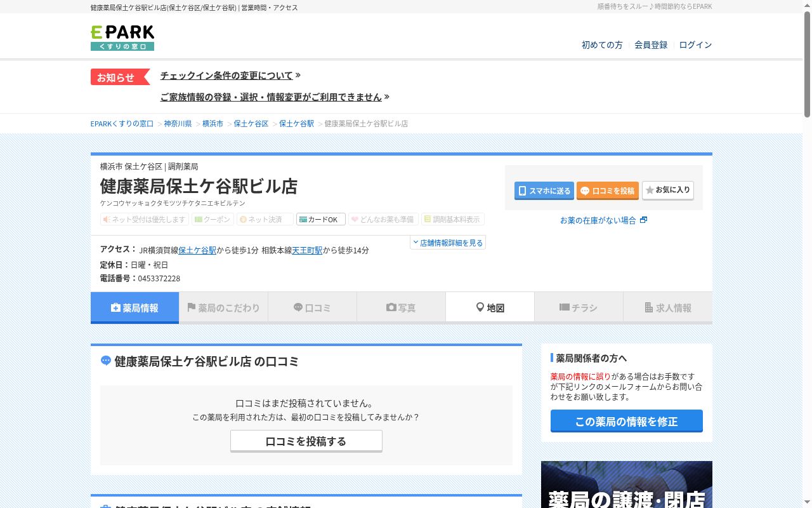Screen dimensions: 812x508
Task: Open the 写真 tab
Action: click(401, 308)
